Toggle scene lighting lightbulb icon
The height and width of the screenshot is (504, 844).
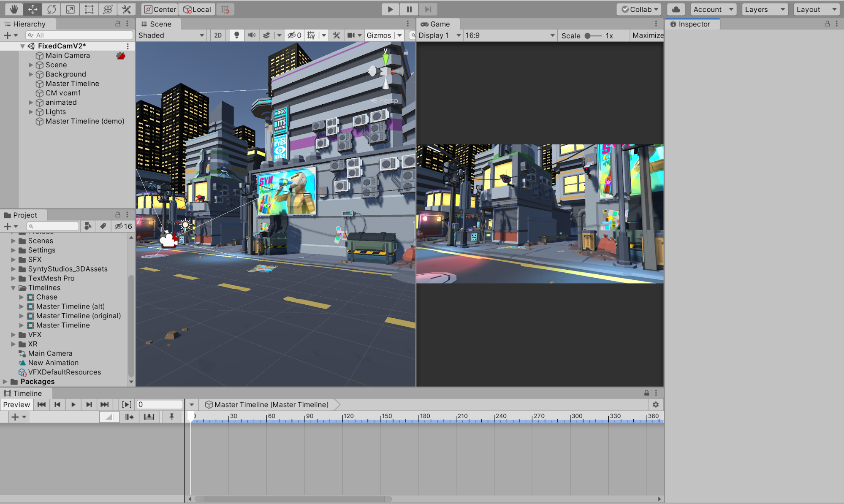point(236,35)
